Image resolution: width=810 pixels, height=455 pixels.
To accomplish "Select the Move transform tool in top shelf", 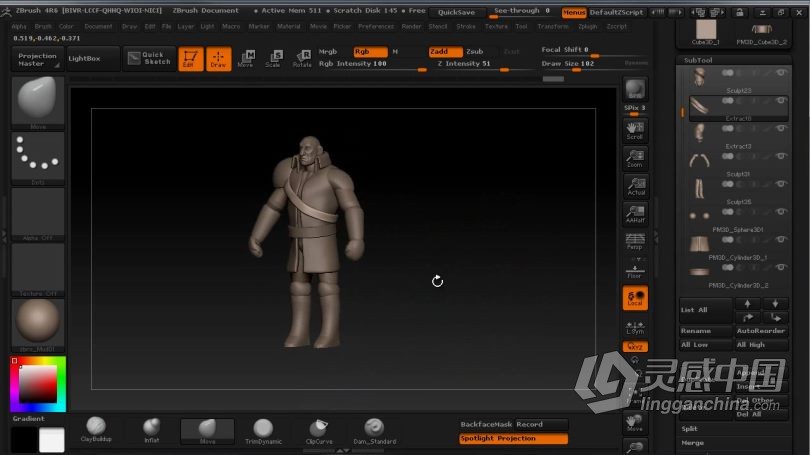I will coord(246,59).
